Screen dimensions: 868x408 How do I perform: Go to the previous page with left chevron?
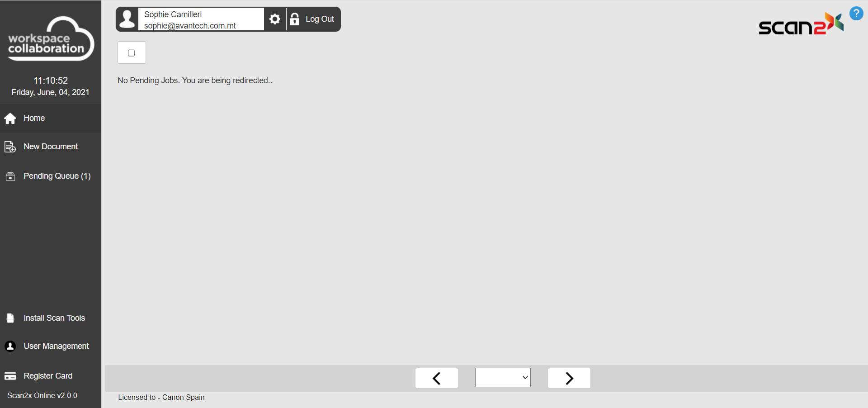437,378
